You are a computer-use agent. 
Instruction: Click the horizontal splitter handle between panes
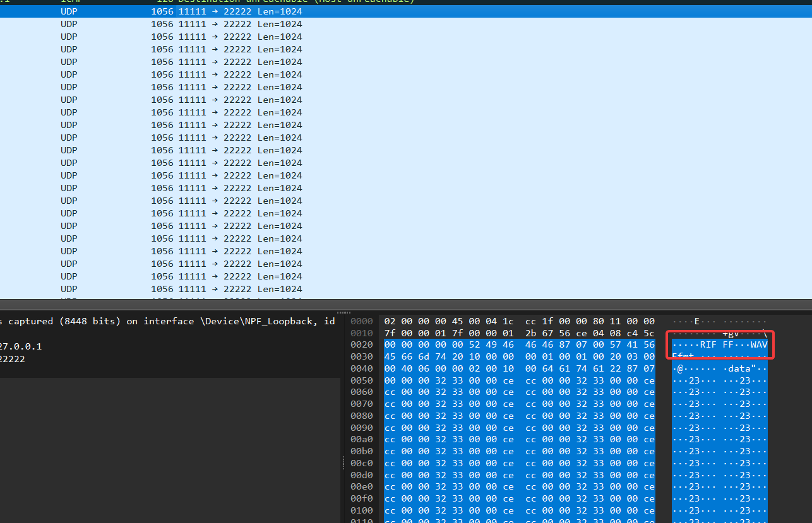pyautogui.click(x=344, y=312)
